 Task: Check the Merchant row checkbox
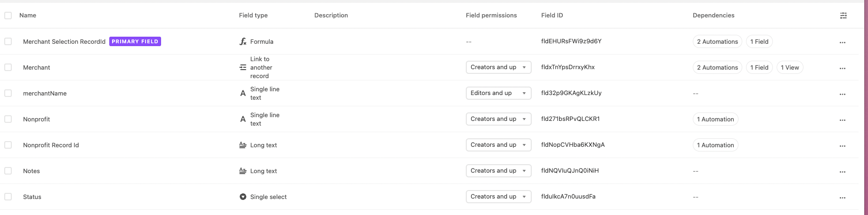click(8, 67)
